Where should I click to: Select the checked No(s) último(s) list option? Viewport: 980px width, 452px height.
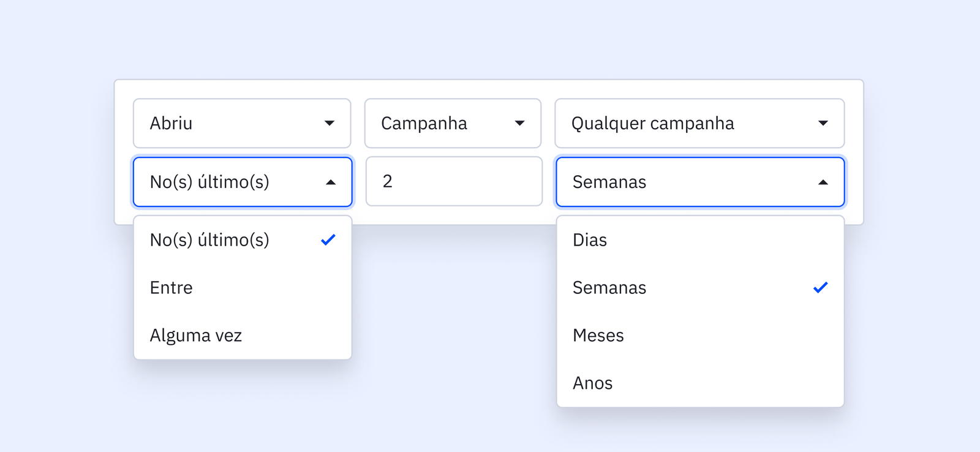[209, 239]
